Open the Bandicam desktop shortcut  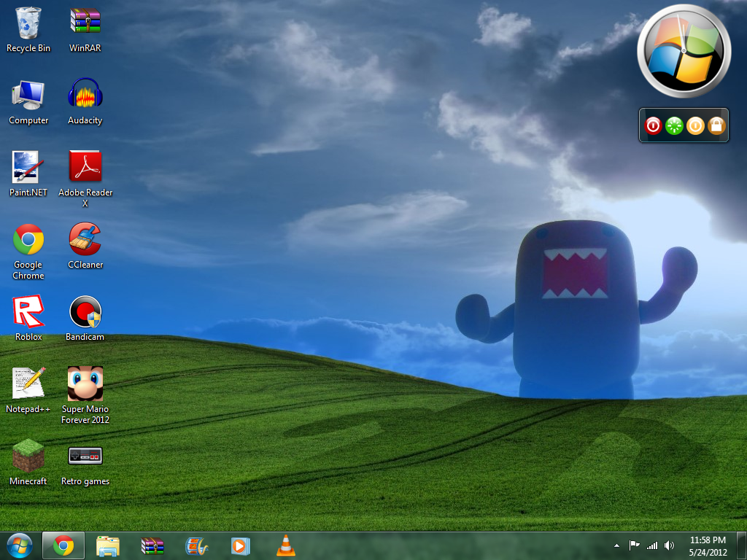tap(85, 318)
